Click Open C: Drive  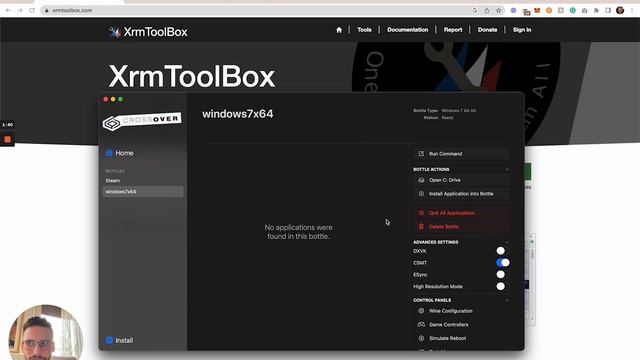[462, 180]
